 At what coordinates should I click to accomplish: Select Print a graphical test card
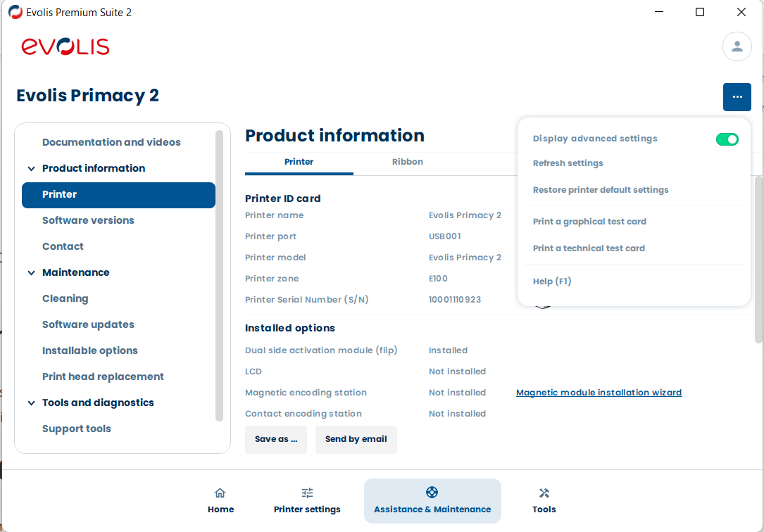(x=589, y=222)
